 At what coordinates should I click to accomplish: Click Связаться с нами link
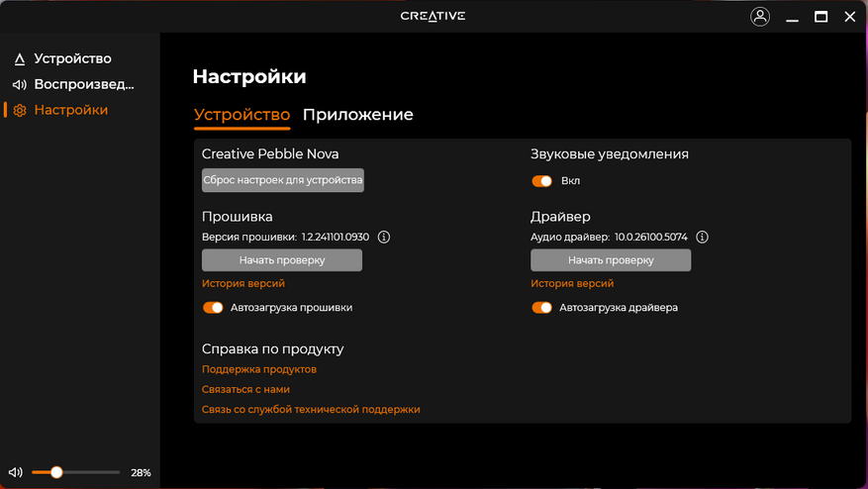[245, 389]
